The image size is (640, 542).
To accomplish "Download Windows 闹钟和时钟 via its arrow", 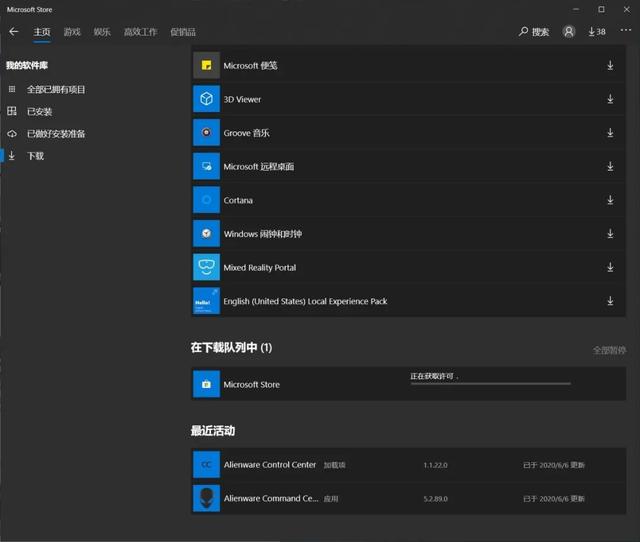I will tap(610, 233).
